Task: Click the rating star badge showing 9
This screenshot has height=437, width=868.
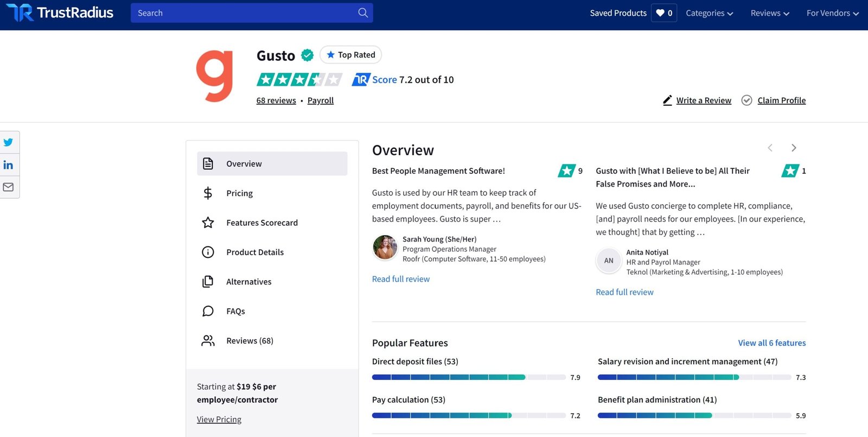Action: (566, 171)
